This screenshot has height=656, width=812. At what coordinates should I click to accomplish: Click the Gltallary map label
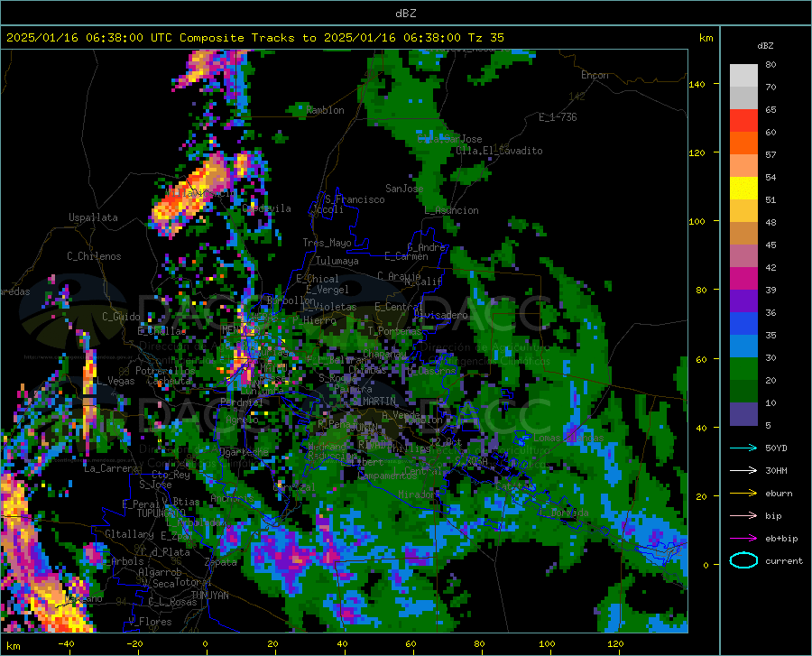pos(129,534)
